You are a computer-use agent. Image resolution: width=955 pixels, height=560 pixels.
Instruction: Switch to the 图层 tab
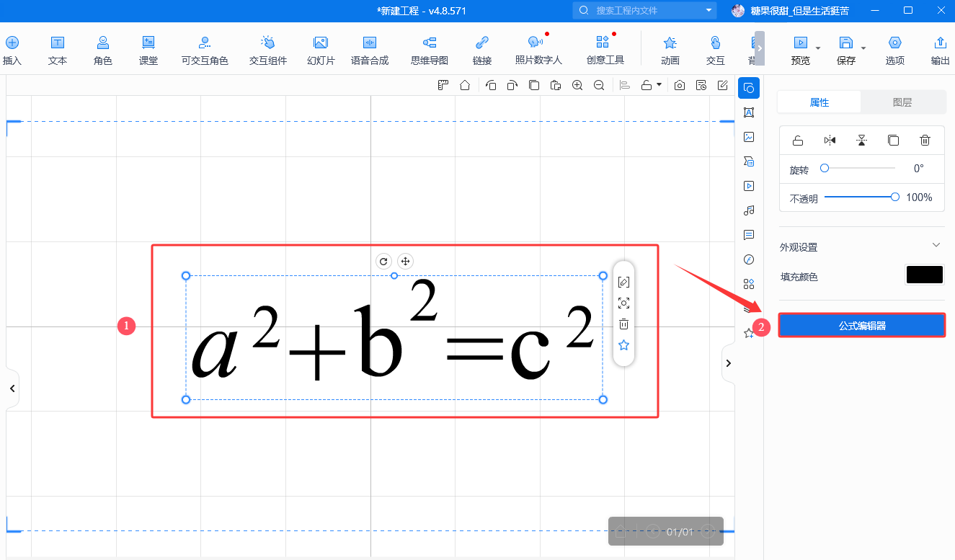(902, 102)
